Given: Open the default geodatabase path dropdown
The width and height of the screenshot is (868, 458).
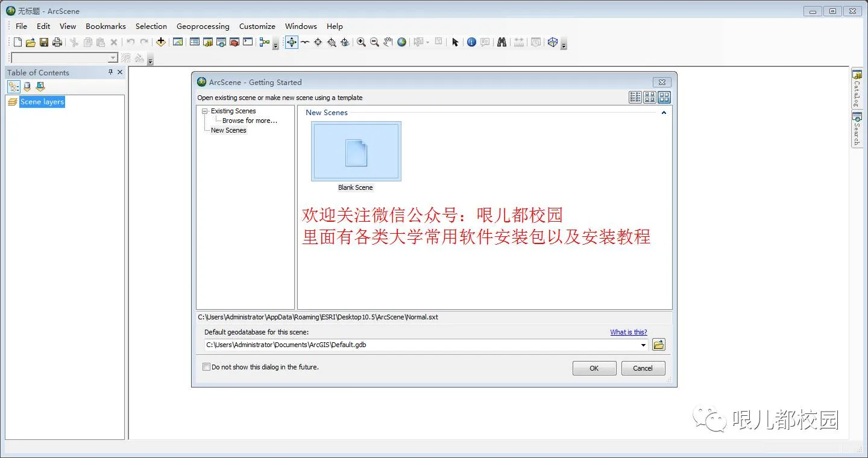Looking at the screenshot, I should (x=644, y=345).
